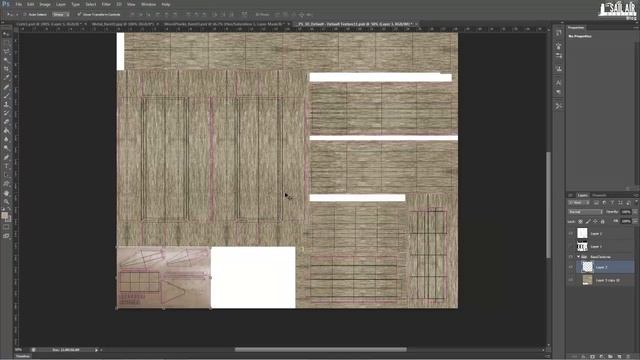Click Auto-Align Layers icon in options bar
The image size is (640, 360).
(x=244, y=14)
